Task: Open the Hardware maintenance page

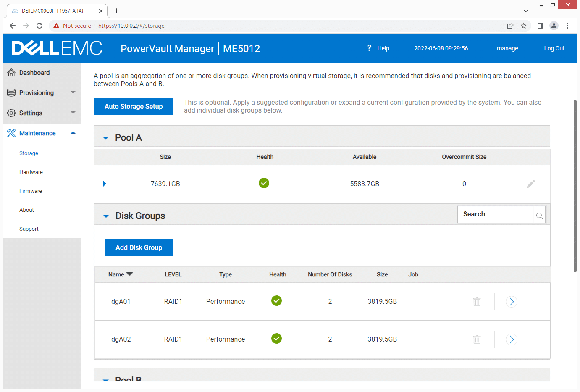Action: pos(31,172)
